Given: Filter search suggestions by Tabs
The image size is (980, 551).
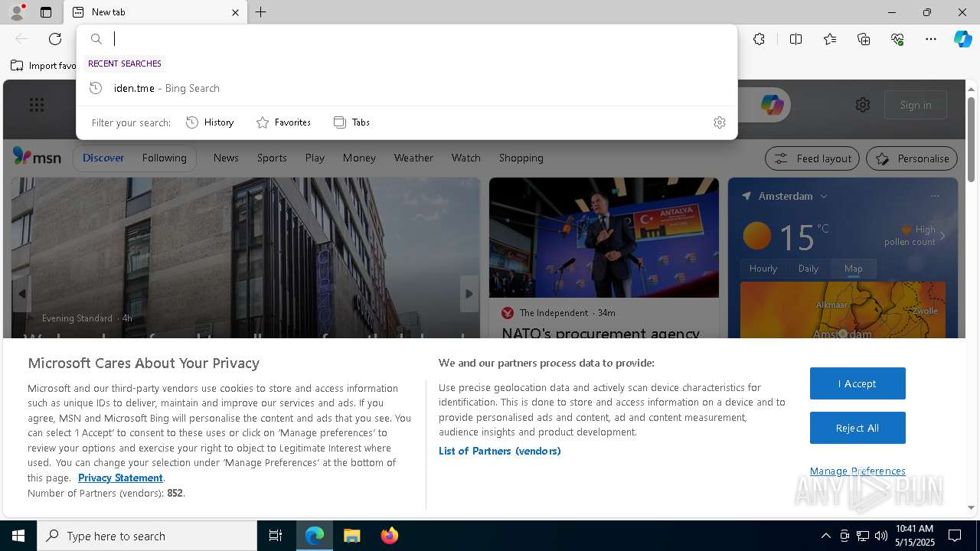Looking at the screenshot, I should 352,122.
